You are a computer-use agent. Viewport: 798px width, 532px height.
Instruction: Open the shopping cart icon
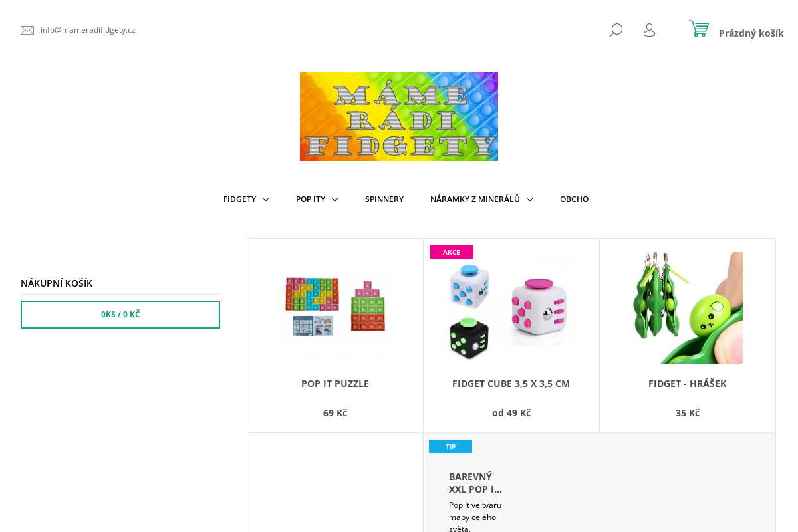[x=699, y=29]
